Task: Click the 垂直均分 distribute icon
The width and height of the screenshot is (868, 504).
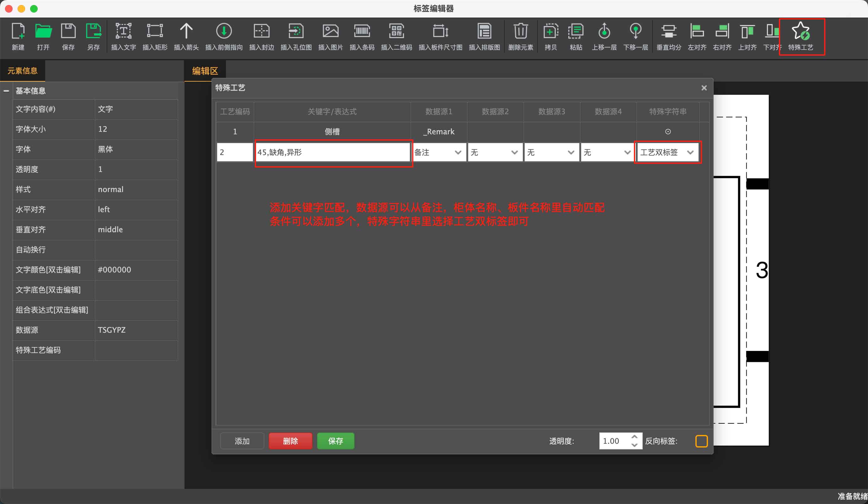Action: click(668, 31)
